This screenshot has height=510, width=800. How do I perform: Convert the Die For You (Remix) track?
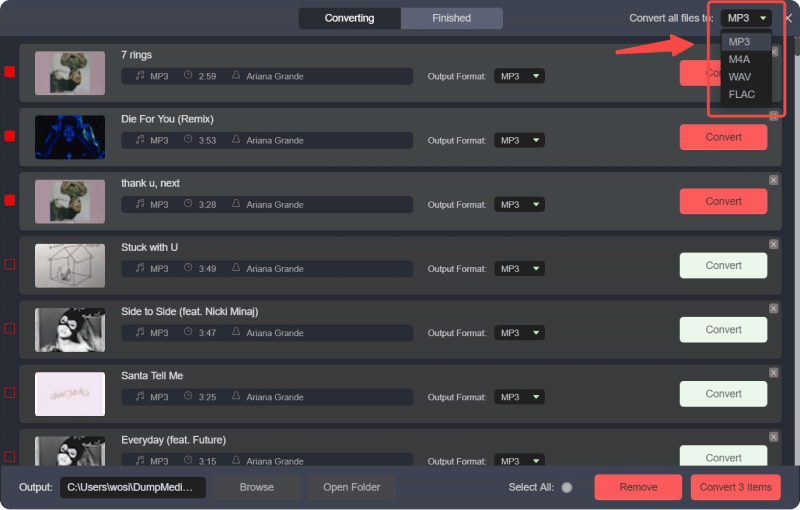coord(723,137)
